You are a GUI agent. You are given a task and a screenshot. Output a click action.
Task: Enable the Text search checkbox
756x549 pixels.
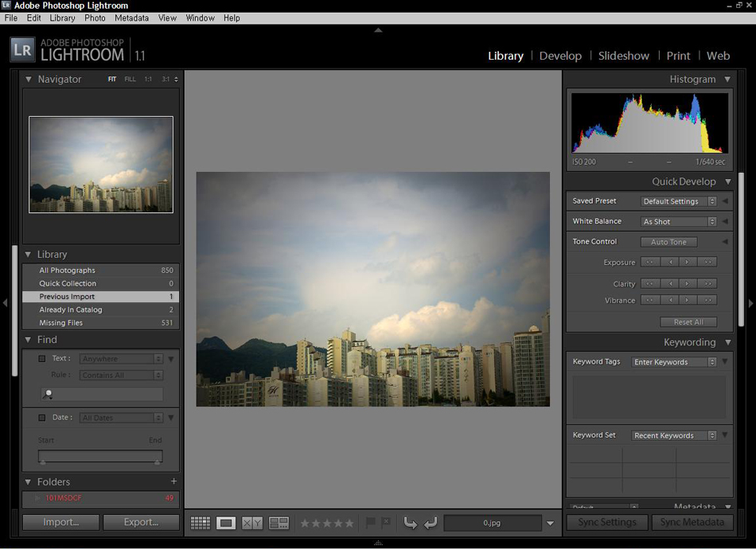pos(42,359)
